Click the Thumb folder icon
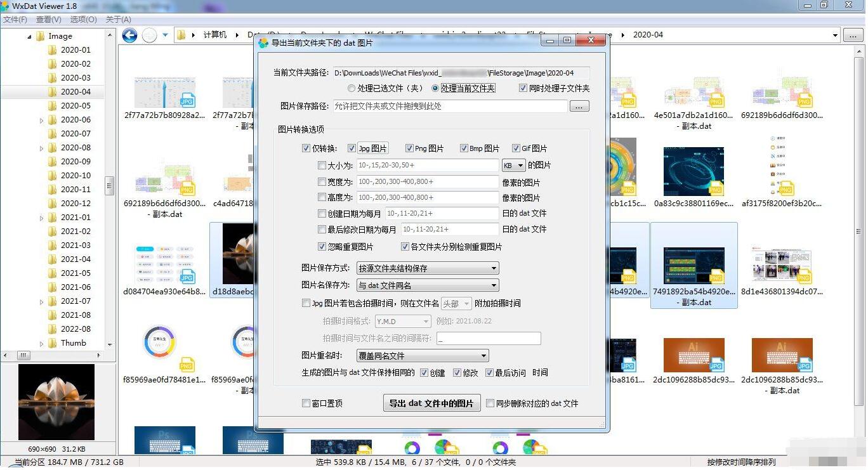 53,343
